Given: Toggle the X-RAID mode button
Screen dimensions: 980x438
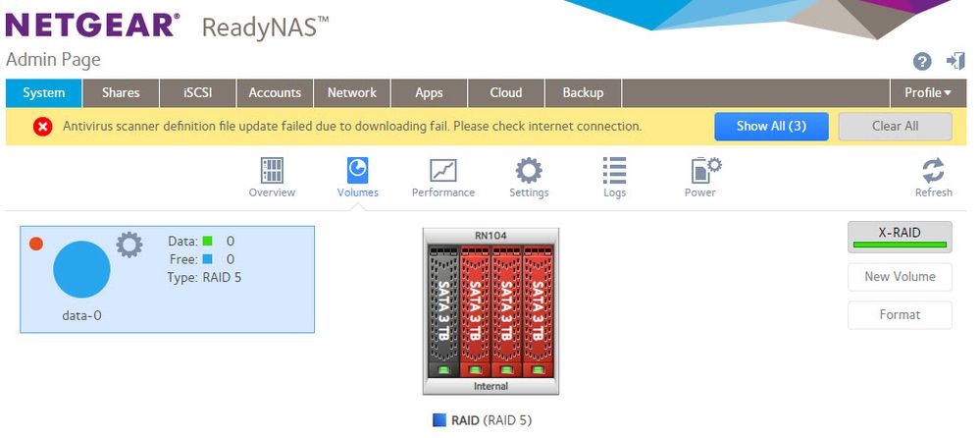Looking at the screenshot, I should (900, 236).
